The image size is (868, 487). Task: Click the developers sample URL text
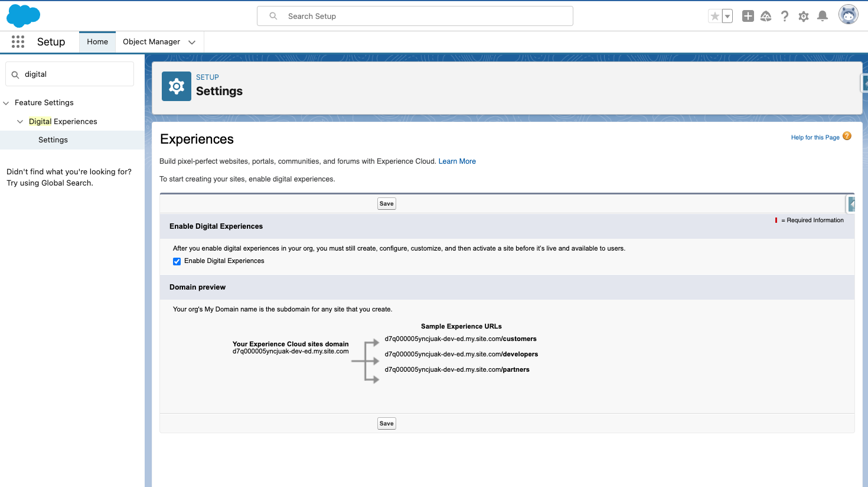point(461,355)
